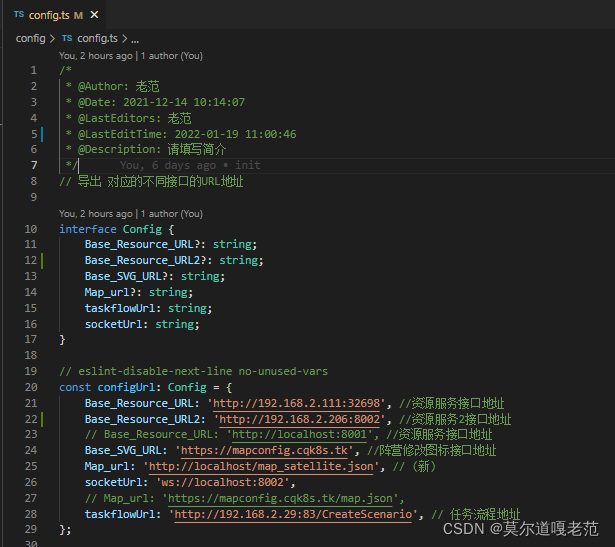The height and width of the screenshot is (547, 615).
Task: Click the TS icon in the breadcrumb path
Action: coord(67,38)
